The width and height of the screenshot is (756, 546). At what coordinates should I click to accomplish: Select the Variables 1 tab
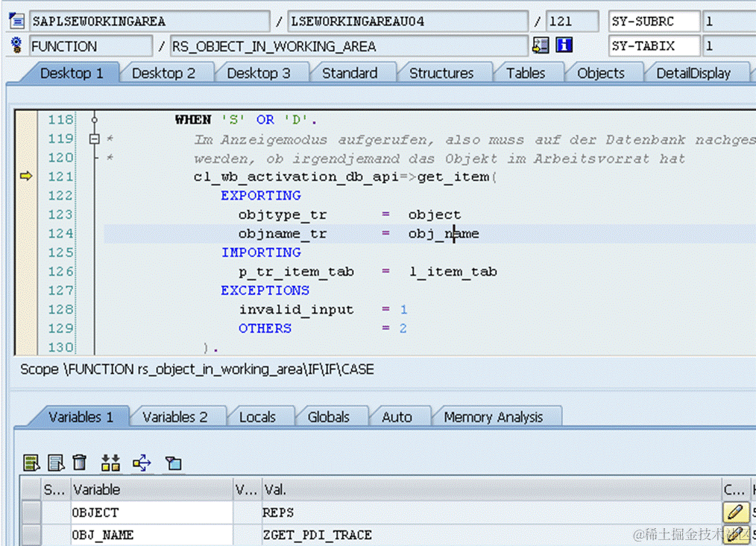[x=81, y=417]
